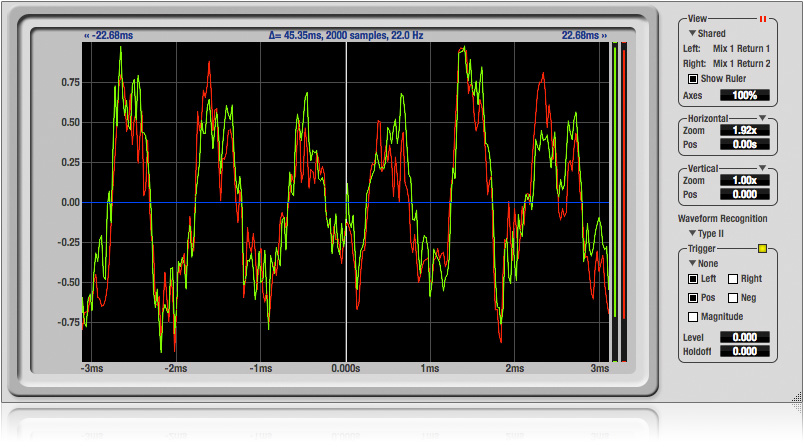
Task: Click the Right channel Mix 1 Return 2
Action: 741,64
